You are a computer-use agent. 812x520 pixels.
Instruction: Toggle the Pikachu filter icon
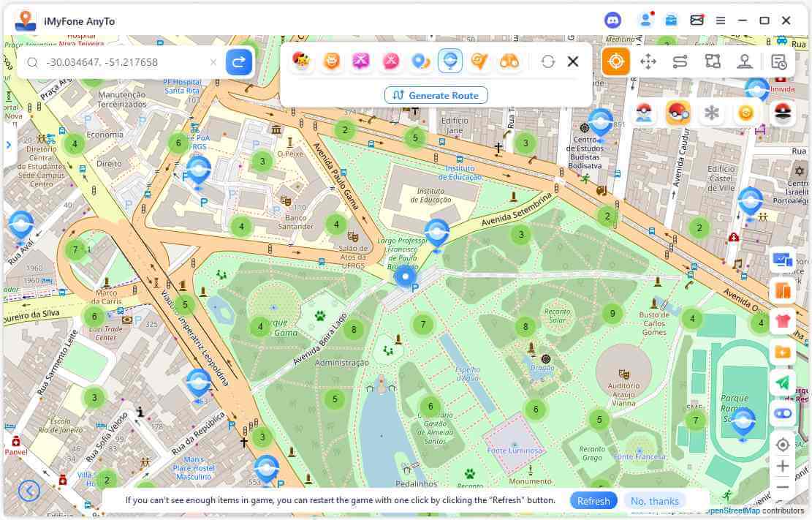(x=301, y=61)
